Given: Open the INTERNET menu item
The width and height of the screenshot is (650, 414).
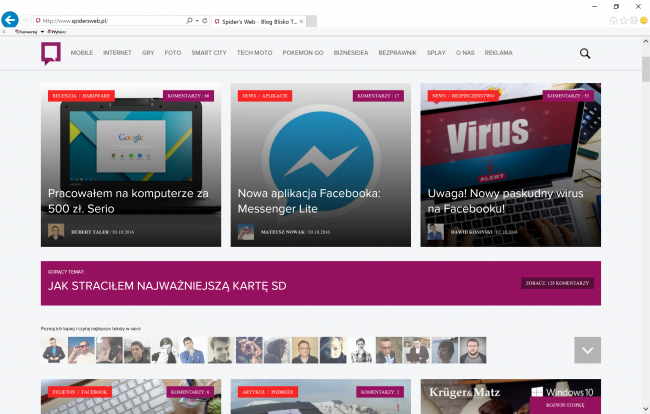Looking at the screenshot, I should 117,53.
